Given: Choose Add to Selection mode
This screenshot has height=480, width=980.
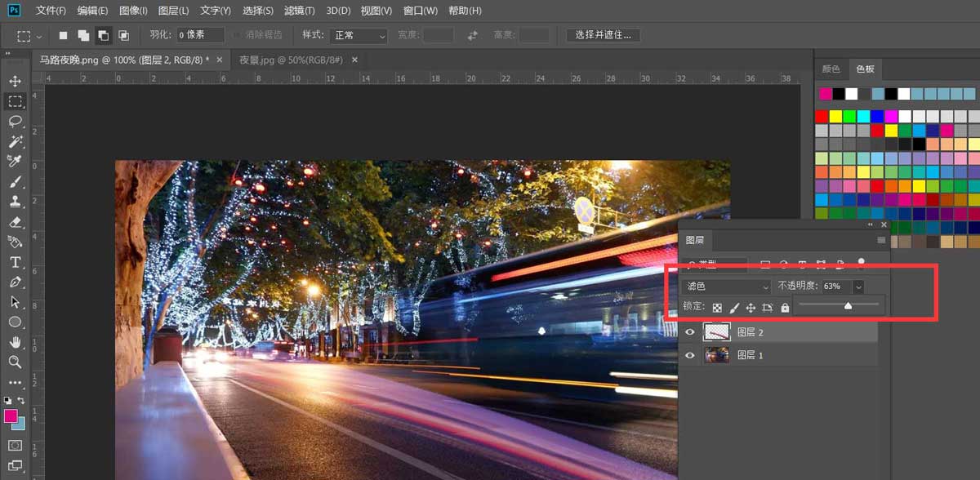Looking at the screenshot, I should [83, 35].
